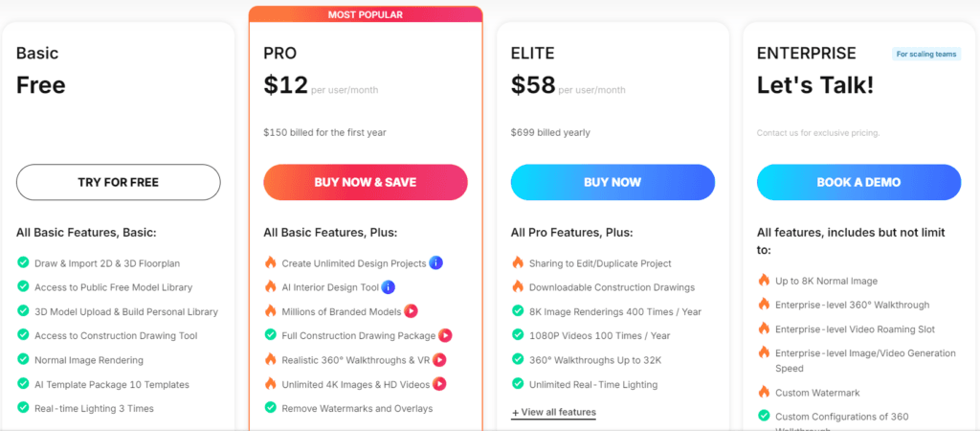This screenshot has height=431, width=980.
Task: Click TRY FOR FREE button
Action: 118,182
